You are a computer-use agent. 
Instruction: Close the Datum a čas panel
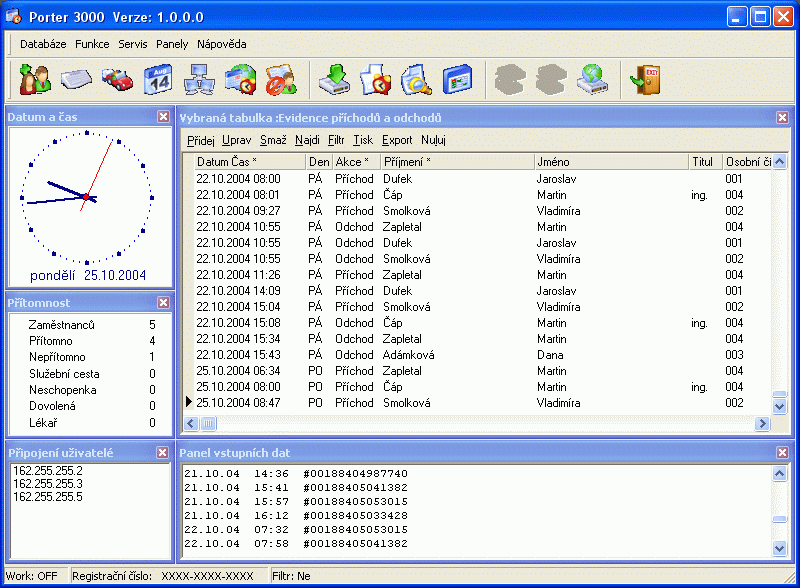(x=163, y=117)
